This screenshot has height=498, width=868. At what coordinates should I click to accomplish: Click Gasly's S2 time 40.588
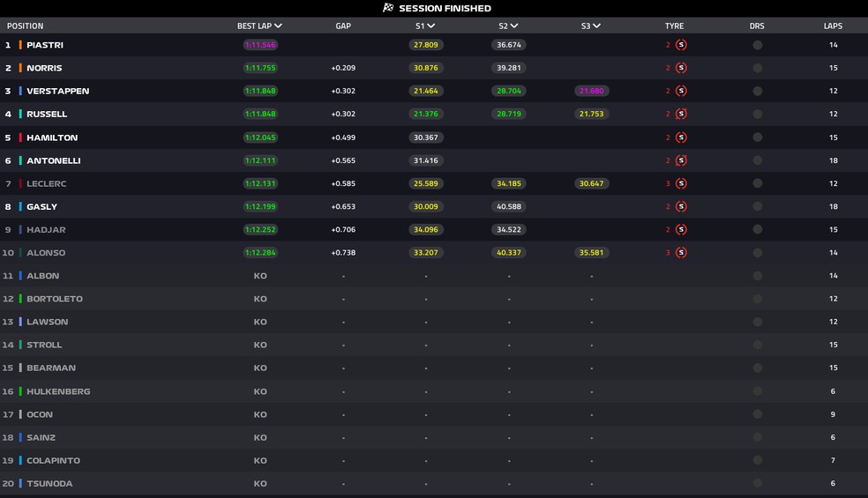[x=509, y=206]
